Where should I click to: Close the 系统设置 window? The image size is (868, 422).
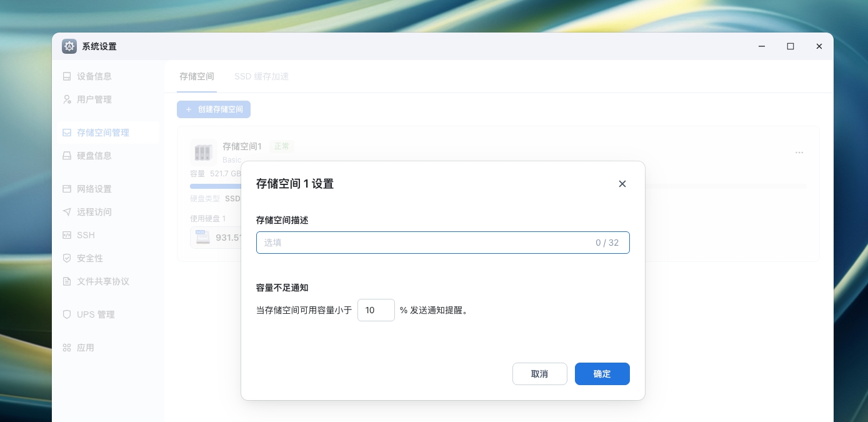pos(819,46)
